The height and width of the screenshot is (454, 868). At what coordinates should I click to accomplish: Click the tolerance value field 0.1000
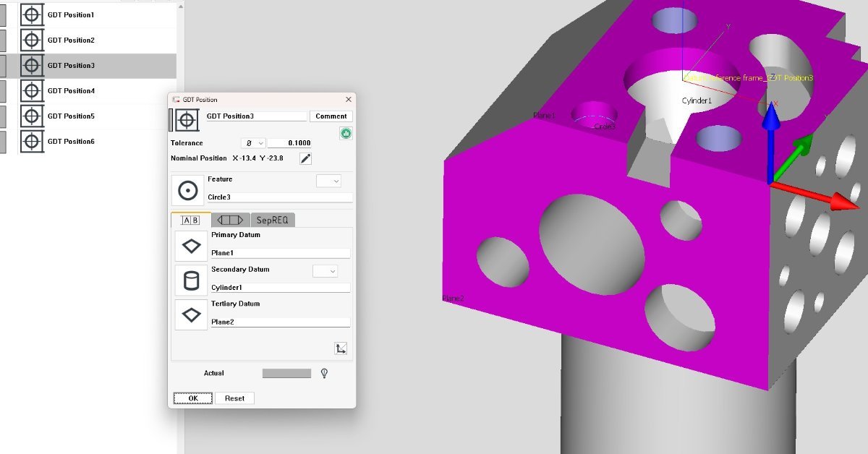[x=289, y=143]
